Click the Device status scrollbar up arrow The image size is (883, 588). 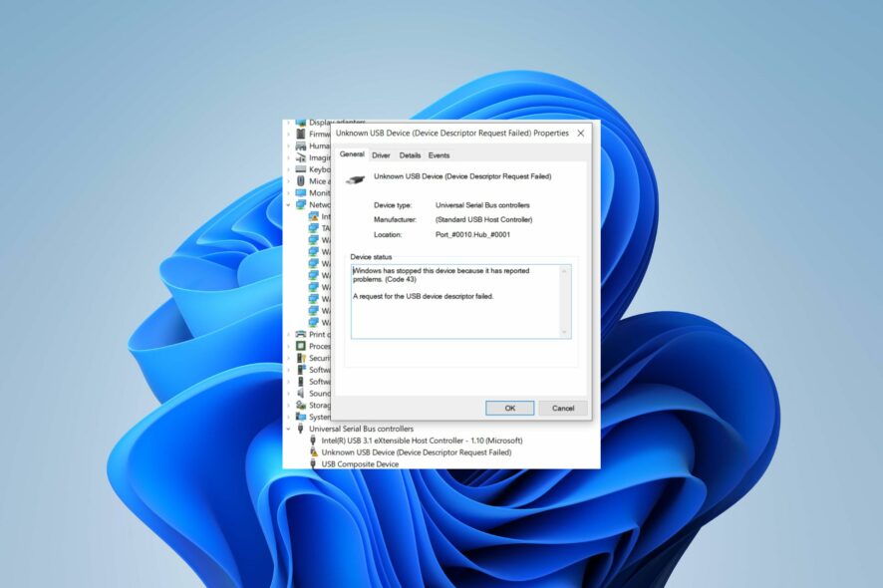(x=564, y=271)
